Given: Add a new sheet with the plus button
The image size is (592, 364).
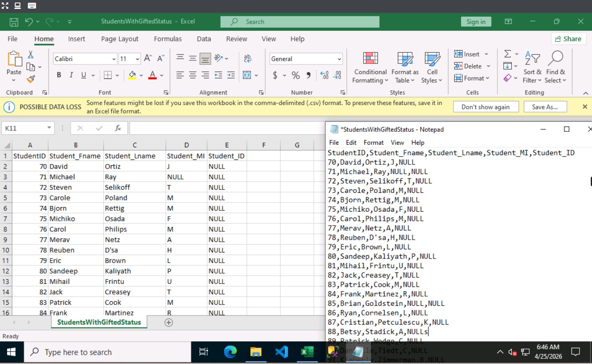Looking at the screenshot, I should (169, 322).
